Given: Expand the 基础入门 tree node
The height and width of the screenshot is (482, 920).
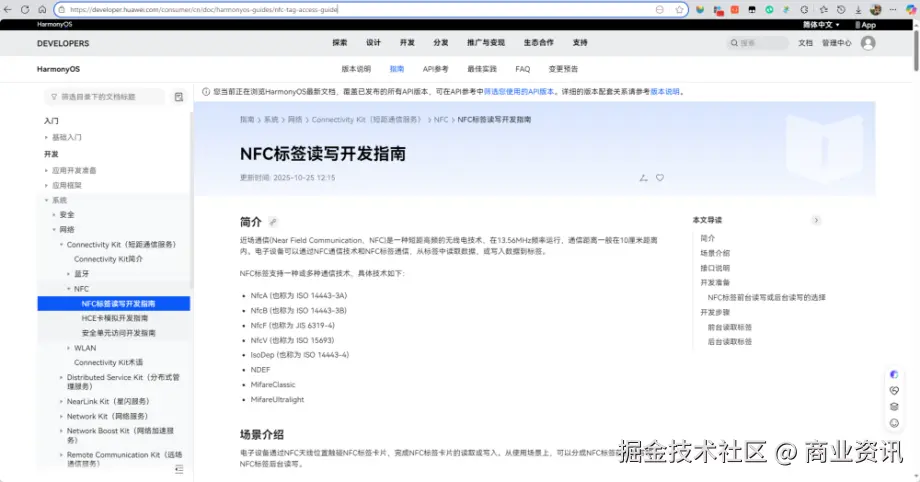Looking at the screenshot, I should pyautogui.click(x=46, y=137).
